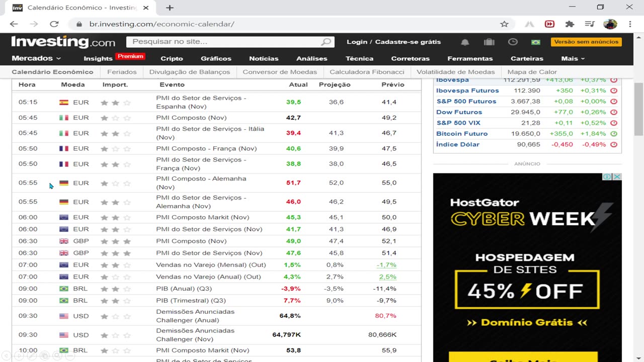This screenshot has height=362, width=644.
Task: Switch to Divulgação de Balanços tab
Action: click(x=190, y=72)
